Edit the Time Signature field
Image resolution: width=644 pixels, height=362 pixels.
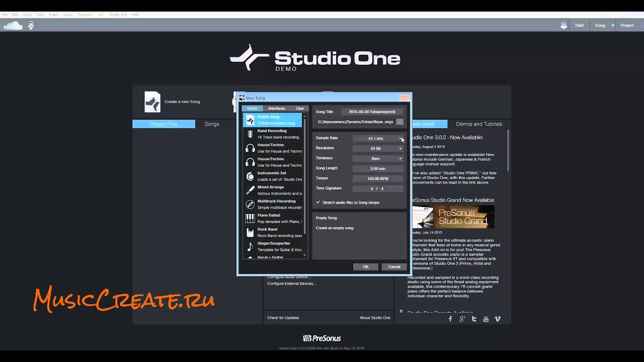coord(378,189)
